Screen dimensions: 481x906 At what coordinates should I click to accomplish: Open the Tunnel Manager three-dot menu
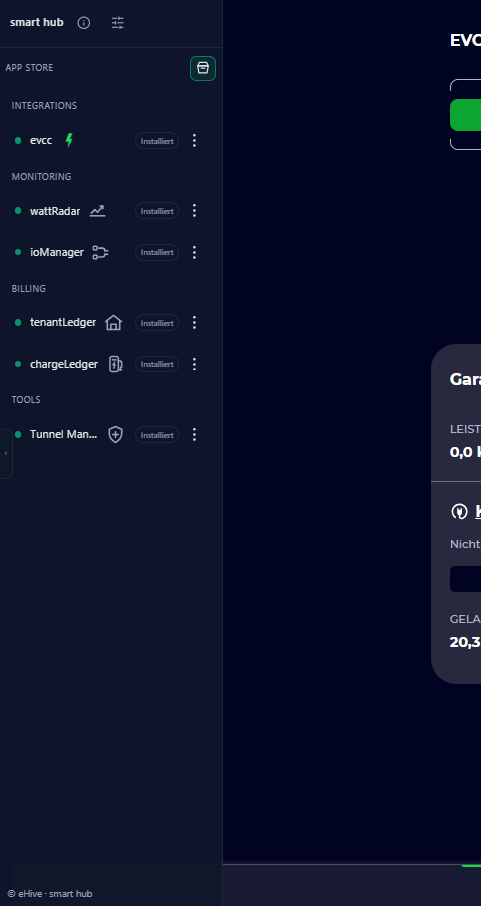(x=194, y=435)
